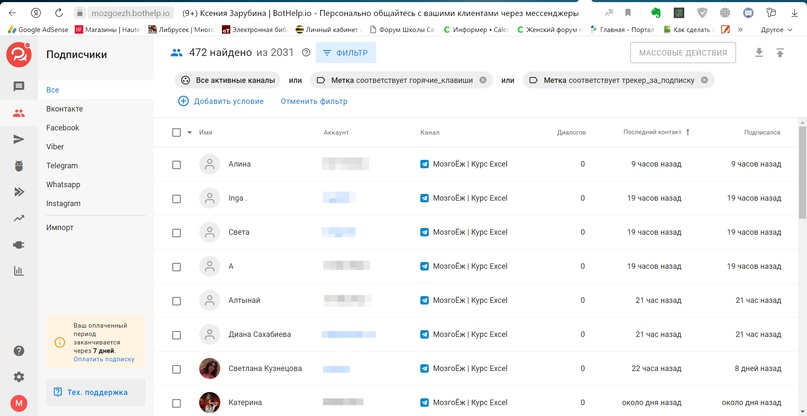The width and height of the screenshot is (807, 416).
Task: Open the chat messages sidebar icon
Action: click(18, 87)
